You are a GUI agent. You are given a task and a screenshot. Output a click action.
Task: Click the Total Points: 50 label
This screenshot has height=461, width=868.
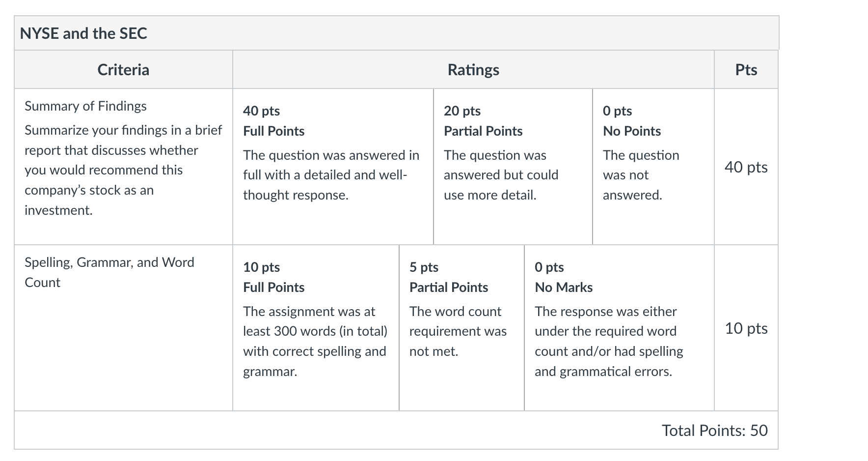tap(715, 431)
